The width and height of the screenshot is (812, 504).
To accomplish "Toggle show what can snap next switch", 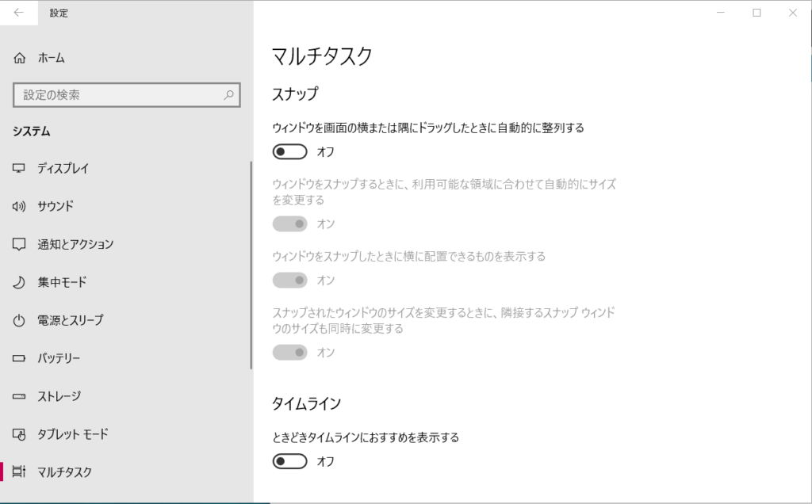I will click(290, 281).
